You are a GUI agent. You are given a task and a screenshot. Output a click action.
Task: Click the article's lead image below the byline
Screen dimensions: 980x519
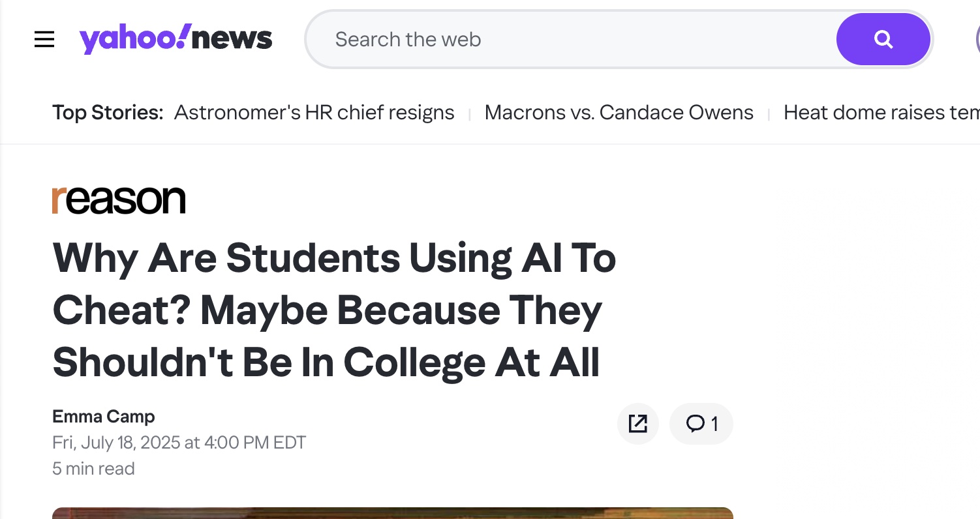[x=392, y=513]
